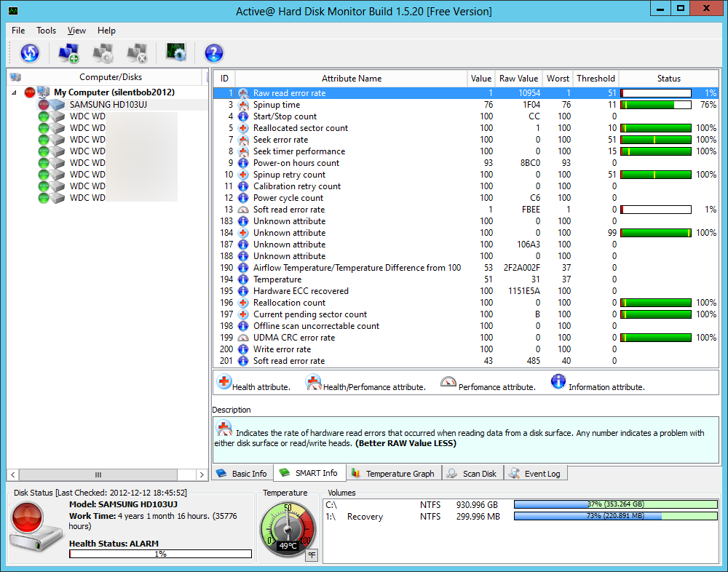Click raw value 1151E5A

(x=523, y=291)
